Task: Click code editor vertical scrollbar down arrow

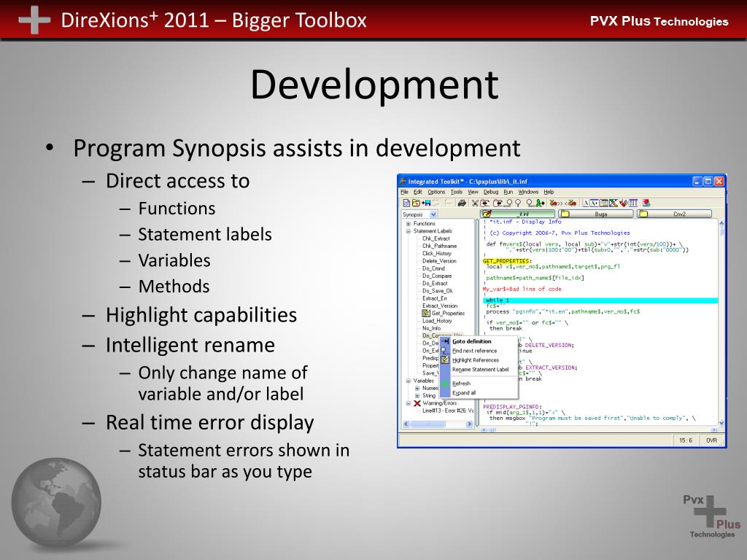Action: [721, 422]
